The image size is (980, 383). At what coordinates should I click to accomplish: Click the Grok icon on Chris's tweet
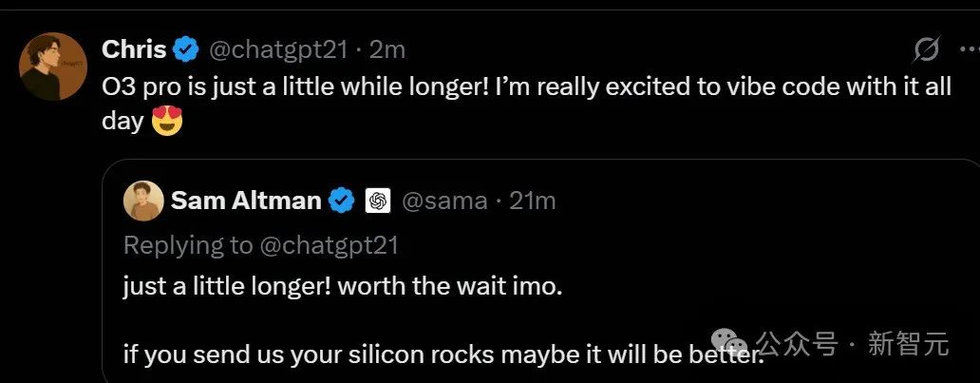[x=926, y=49]
